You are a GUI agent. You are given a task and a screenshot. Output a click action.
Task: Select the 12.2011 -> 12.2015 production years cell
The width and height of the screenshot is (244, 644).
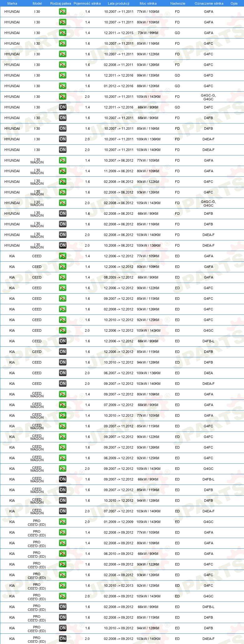click(119, 33)
